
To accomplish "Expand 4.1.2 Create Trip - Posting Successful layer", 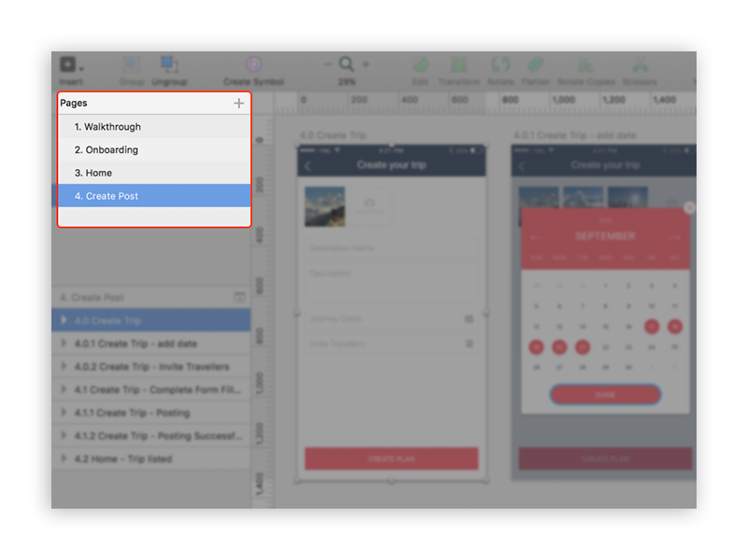I will click(x=63, y=435).
